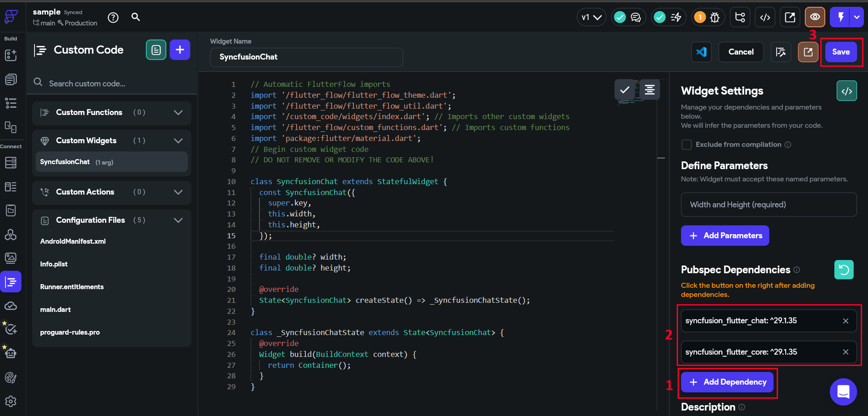The height and width of the screenshot is (416, 868).
Task: Open app settings gear in sidebar
Action: (11, 401)
